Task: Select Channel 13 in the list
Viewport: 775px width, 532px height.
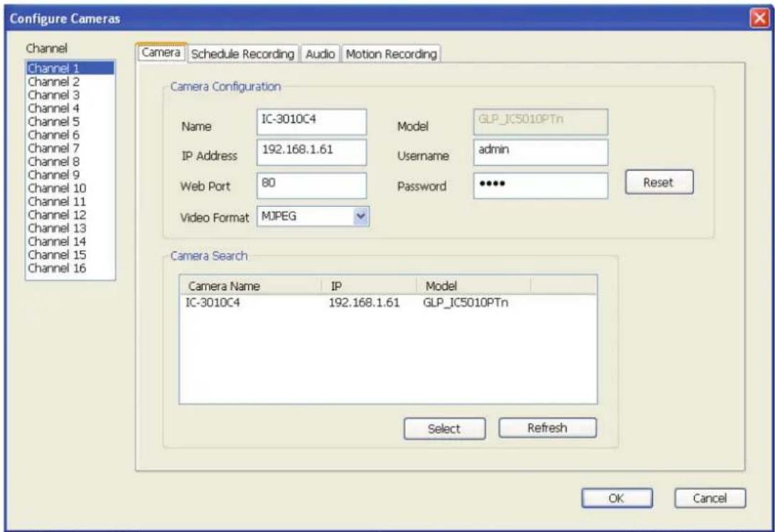Action: (70, 228)
